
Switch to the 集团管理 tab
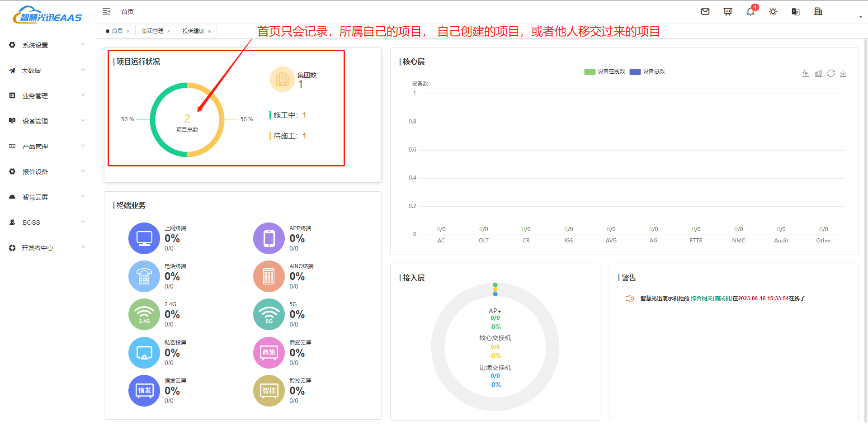(153, 31)
